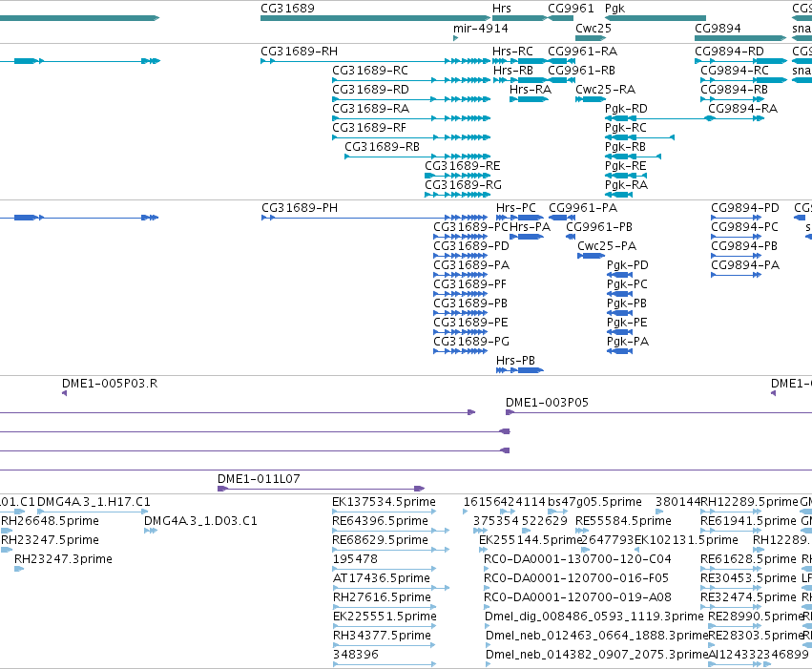Screen dimensions: 812x669
Task: Select the CG31689-PH protein label
Action: tap(300, 208)
